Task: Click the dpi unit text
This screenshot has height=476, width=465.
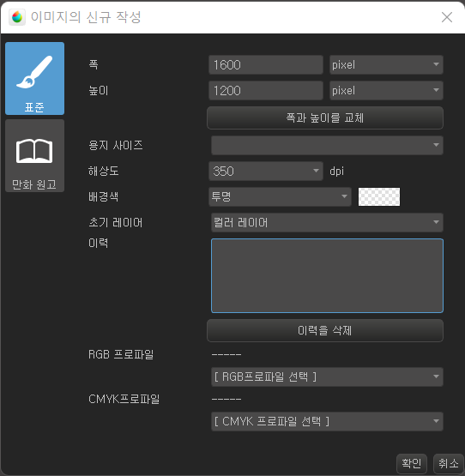Action: pos(337,172)
